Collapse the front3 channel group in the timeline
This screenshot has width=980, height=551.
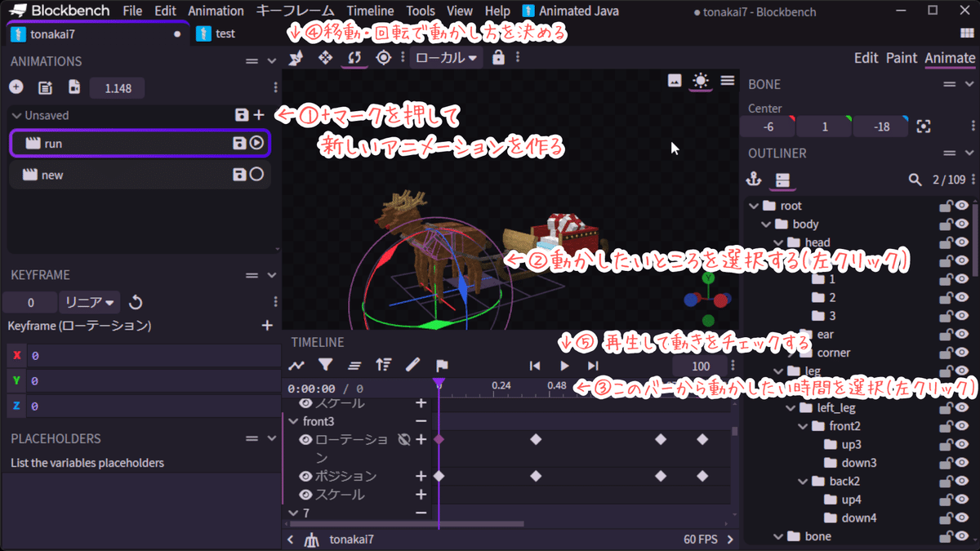click(x=292, y=420)
